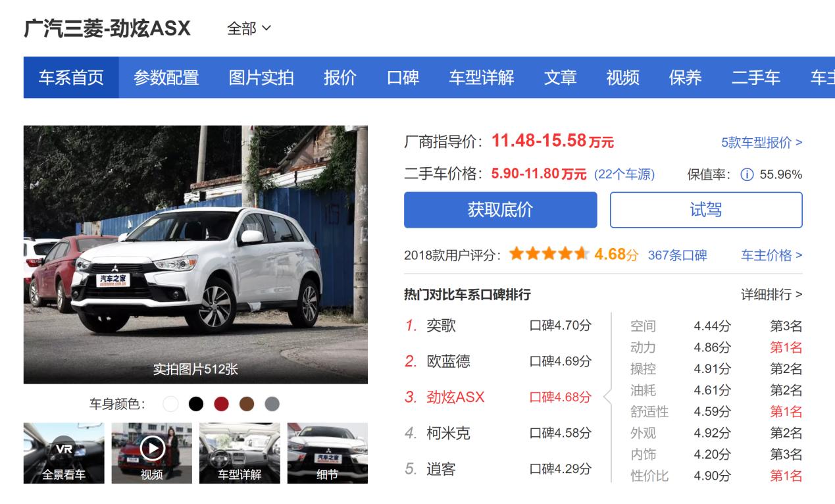Open the 全部 dropdown next to the title

point(247,29)
